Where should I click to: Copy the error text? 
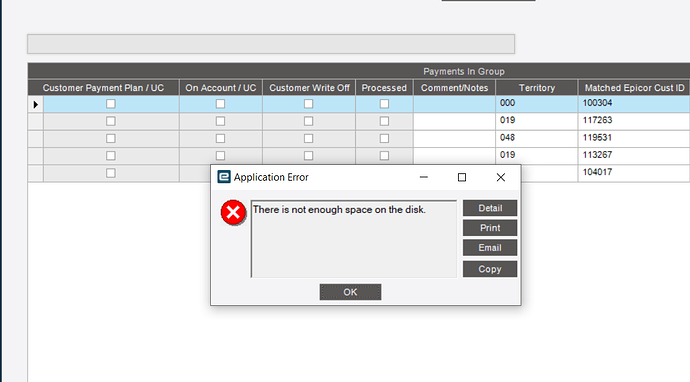tap(490, 269)
